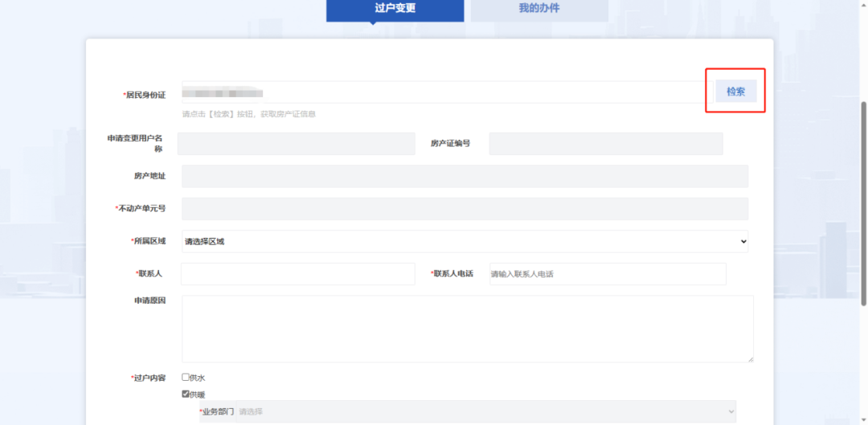
Task: Focus the 联系人电话 phone input
Action: point(608,274)
